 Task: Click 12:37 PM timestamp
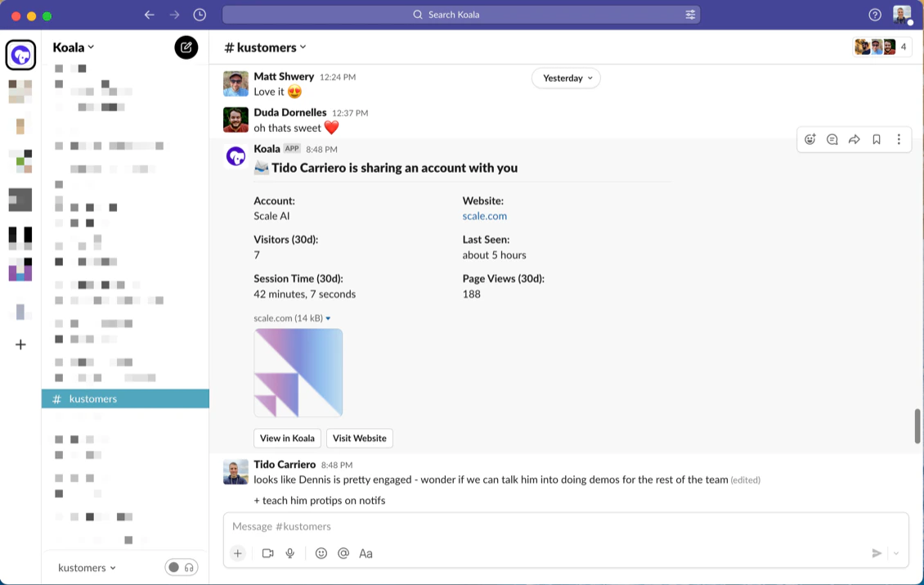[x=350, y=113]
